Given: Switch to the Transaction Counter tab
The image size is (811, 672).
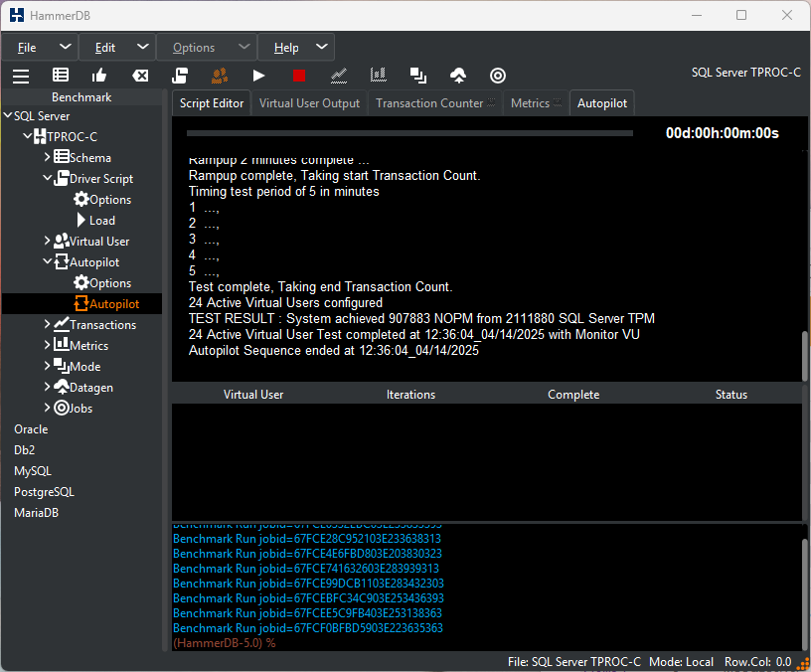Looking at the screenshot, I should click(x=435, y=103).
